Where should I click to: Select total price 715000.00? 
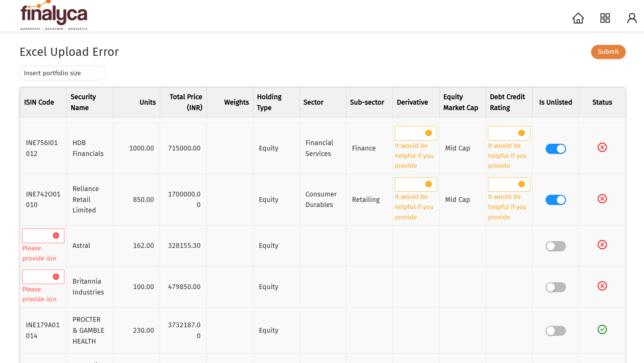point(184,148)
